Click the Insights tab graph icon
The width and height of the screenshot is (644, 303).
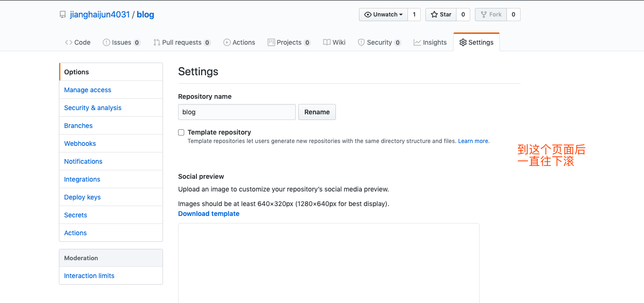tap(417, 42)
